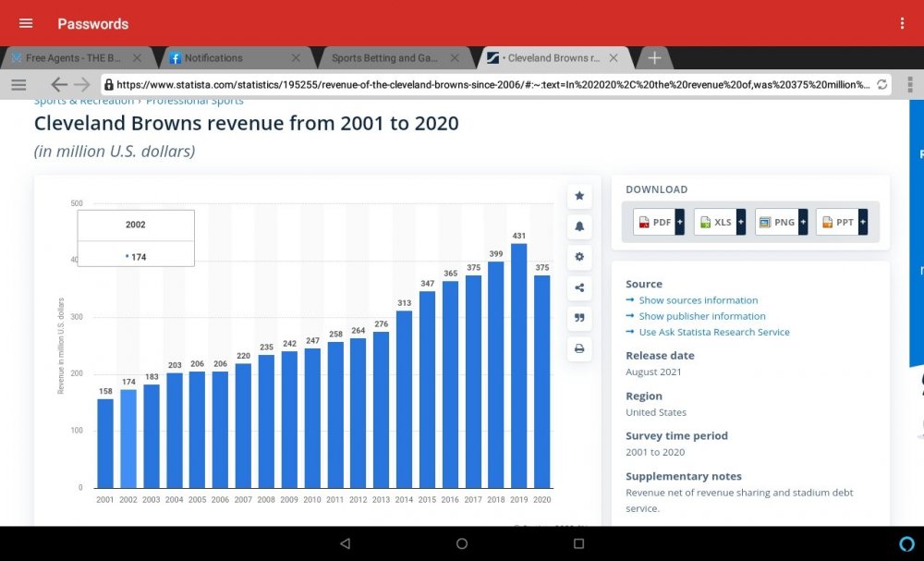Click Show publisher information link
Viewport: 924px width, 561px height.
(x=702, y=316)
